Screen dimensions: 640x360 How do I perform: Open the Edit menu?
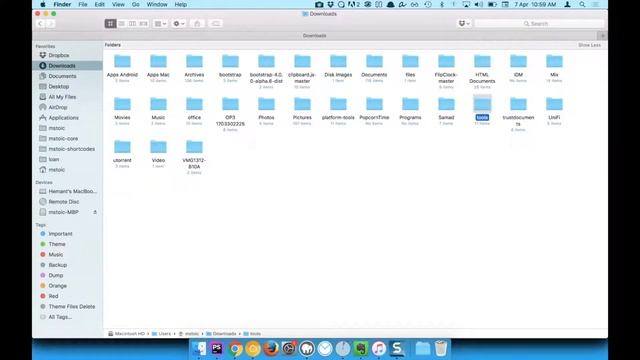pyautogui.click(x=100, y=4)
